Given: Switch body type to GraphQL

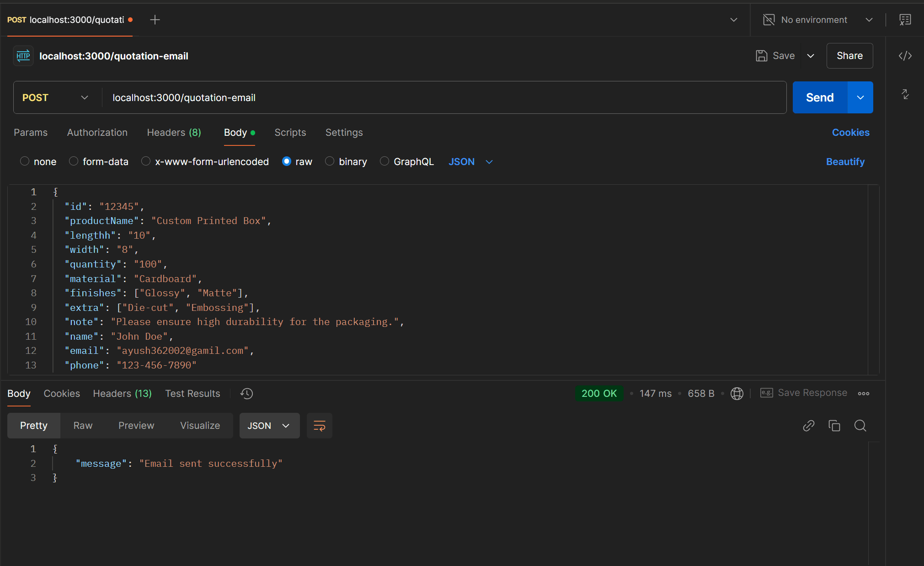Looking at the screenshot, I should click(384, 161).
